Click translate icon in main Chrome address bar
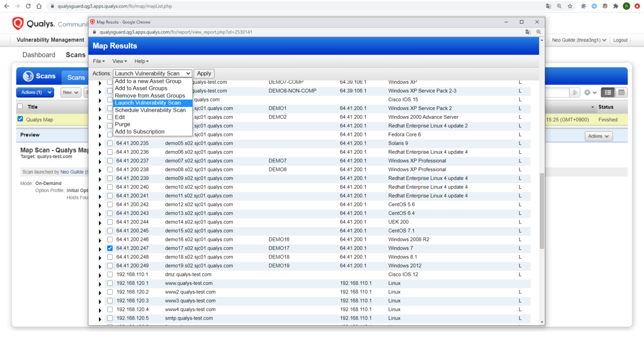The image size is (644, 338). pos(548,6)
